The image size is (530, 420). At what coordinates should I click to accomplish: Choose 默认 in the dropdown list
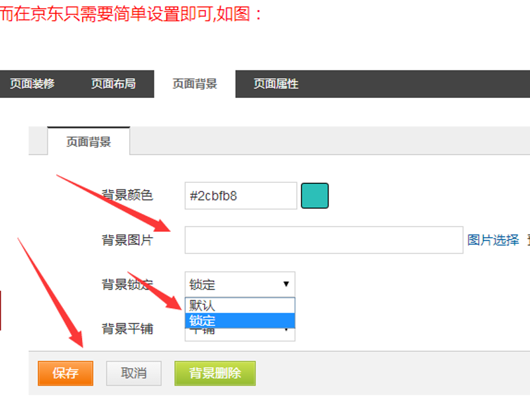point(240,305)
